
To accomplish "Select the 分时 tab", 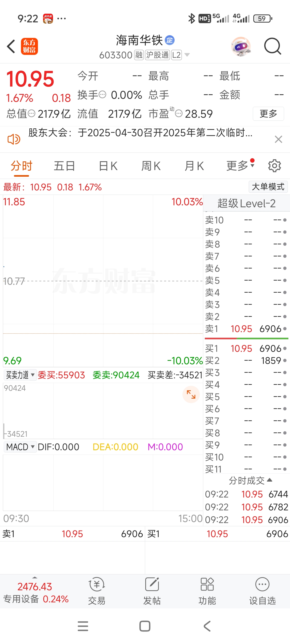I will [22, 166].
